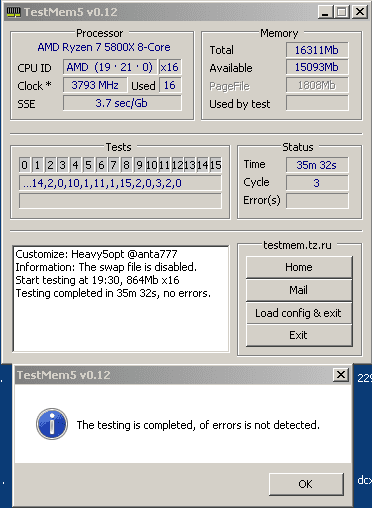The width and height of the screenshot is (372, 508).
Task: Click the x16 thread count field
Action: coord(170,67)
